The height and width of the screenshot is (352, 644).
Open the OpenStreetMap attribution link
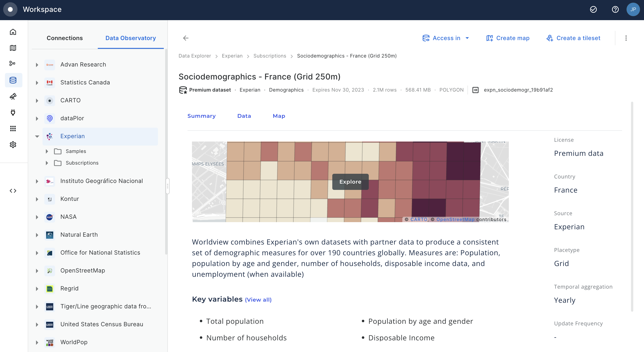[x=455, y=219]
